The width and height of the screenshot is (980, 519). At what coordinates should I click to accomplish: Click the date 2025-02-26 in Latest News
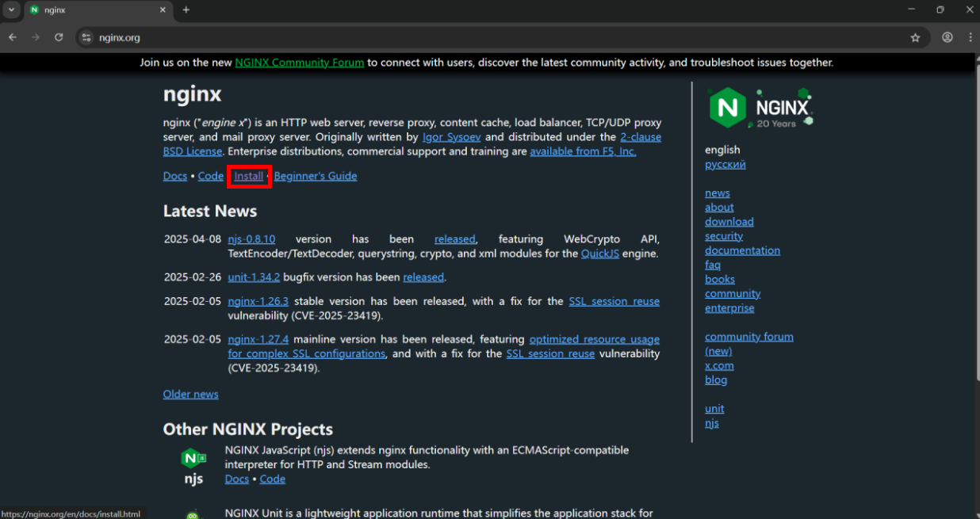[x=193, y=277]
